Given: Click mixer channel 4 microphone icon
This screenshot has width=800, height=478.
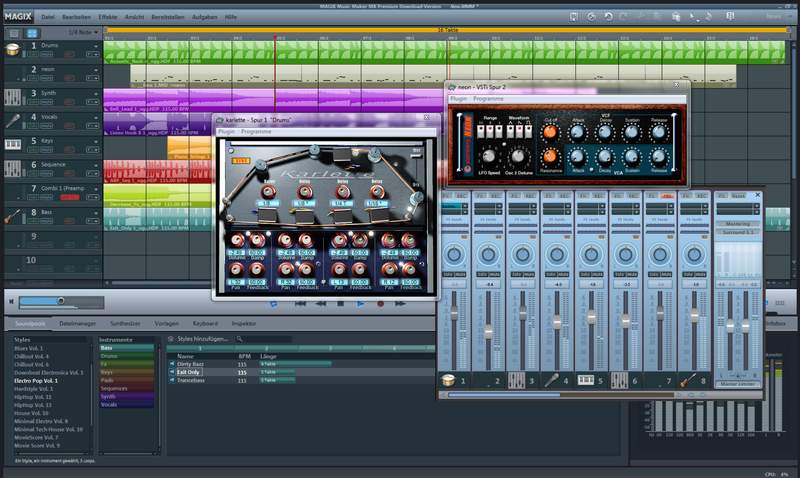Looking at the screenshot, I should (x=552, y=380).
